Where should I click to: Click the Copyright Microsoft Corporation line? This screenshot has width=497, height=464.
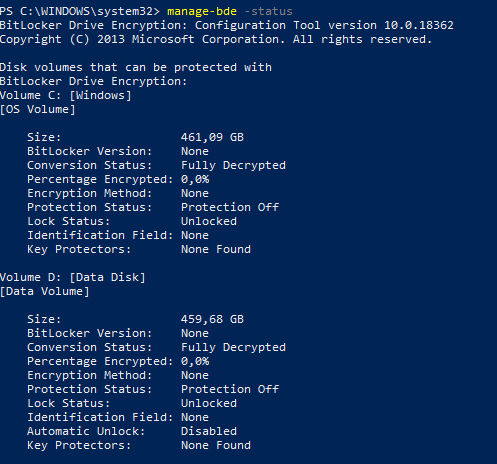[216, 39]
